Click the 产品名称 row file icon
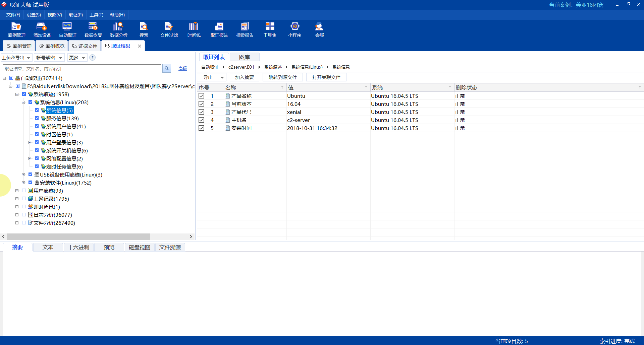The image size is (644, 345). pos(228,96)
